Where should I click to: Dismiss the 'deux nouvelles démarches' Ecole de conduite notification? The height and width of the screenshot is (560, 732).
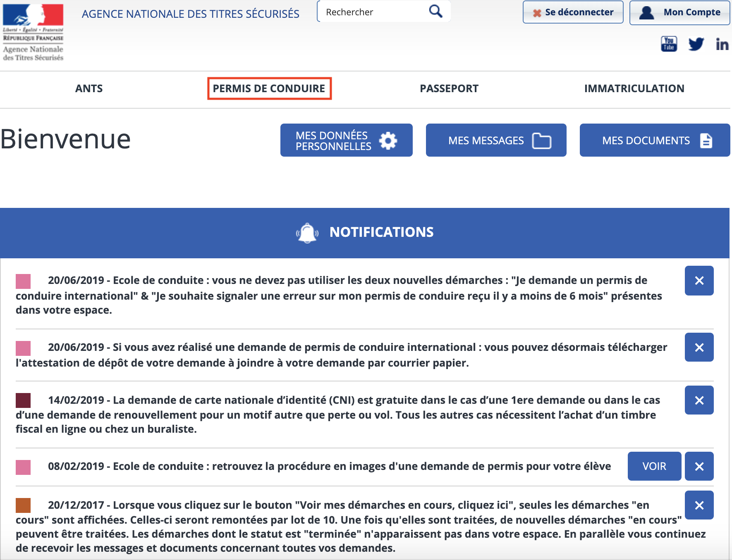point(699,281)
